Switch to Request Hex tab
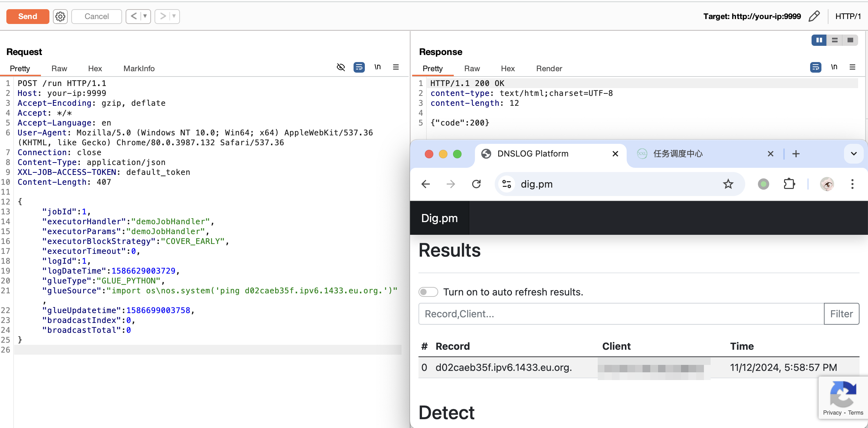 (x=95, y=68)
